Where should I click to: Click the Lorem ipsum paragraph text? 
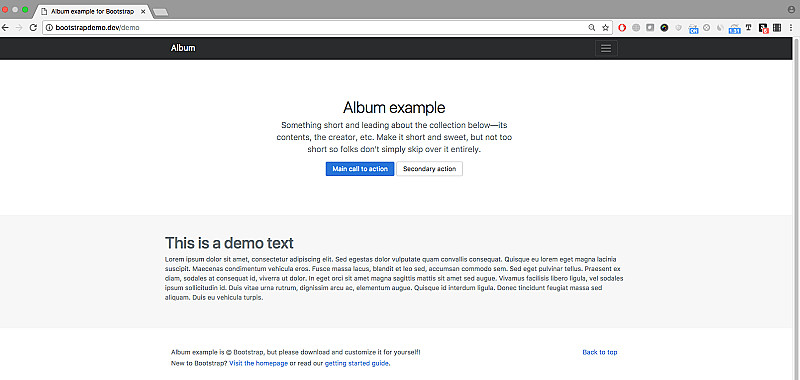click(394, 278)
